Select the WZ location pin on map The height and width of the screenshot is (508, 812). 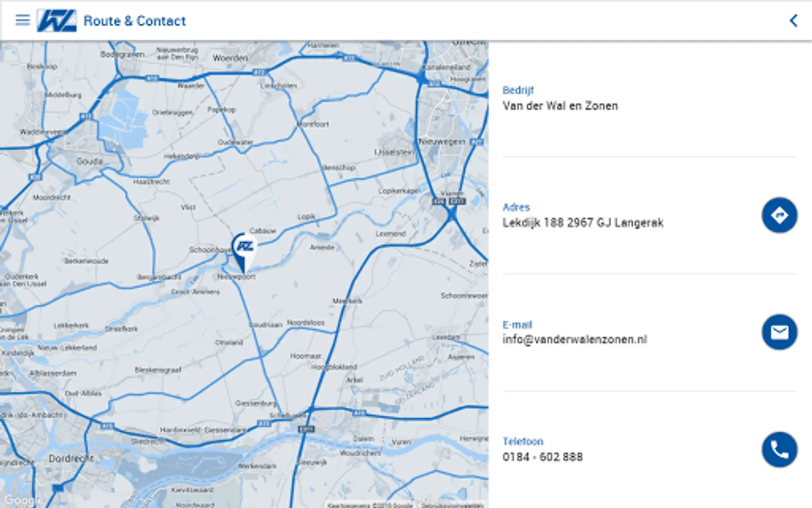coord(244,252)
